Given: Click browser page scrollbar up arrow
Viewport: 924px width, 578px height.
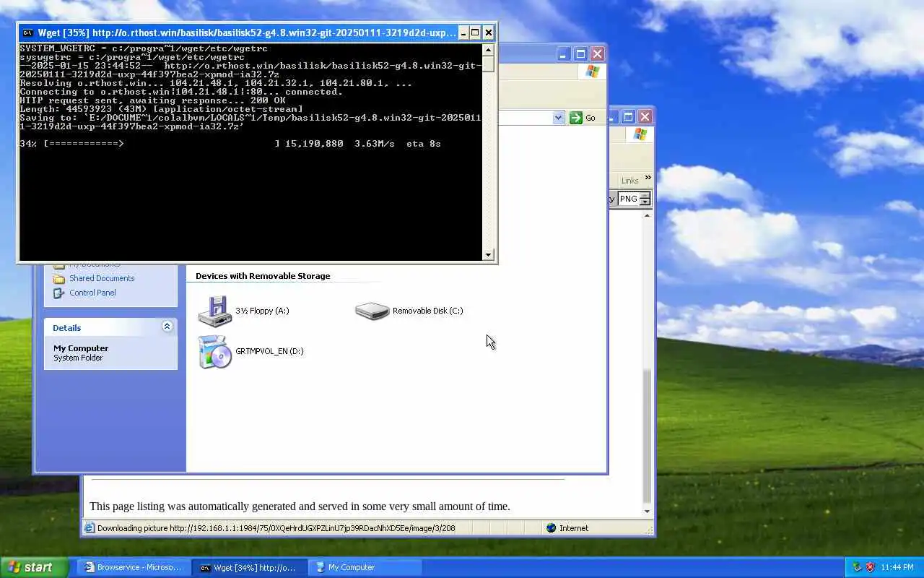Looking at the screenshot, I should point(648,215).
